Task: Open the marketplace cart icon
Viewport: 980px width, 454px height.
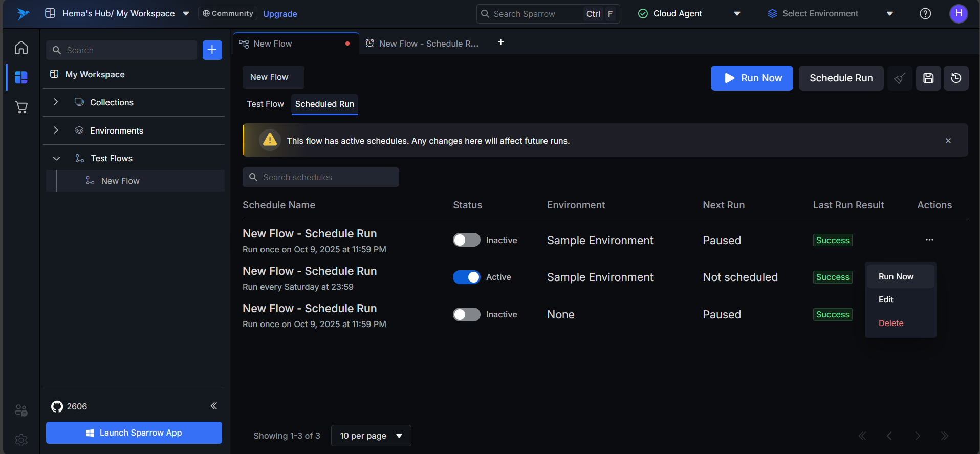Action: coord(21,107)
